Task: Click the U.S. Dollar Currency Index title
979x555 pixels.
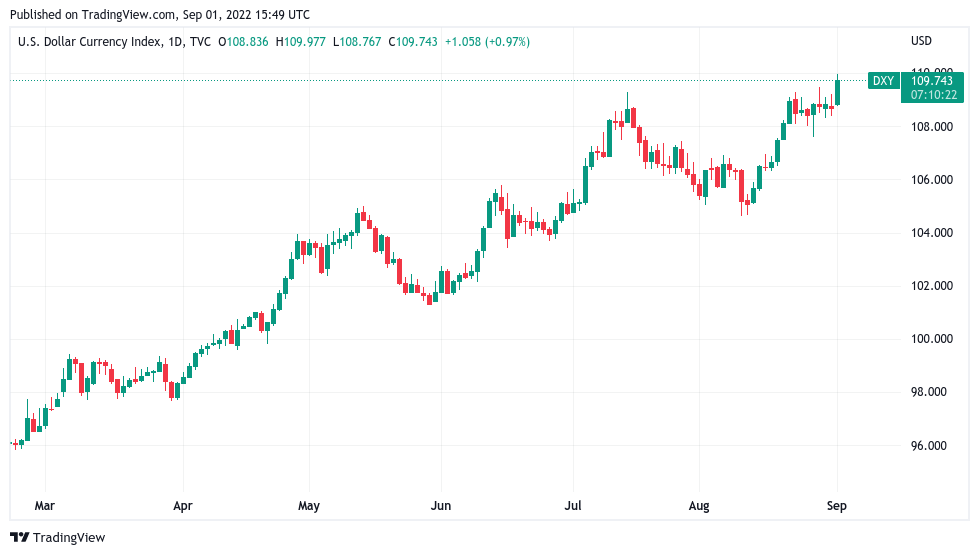Action: (89, 42)
